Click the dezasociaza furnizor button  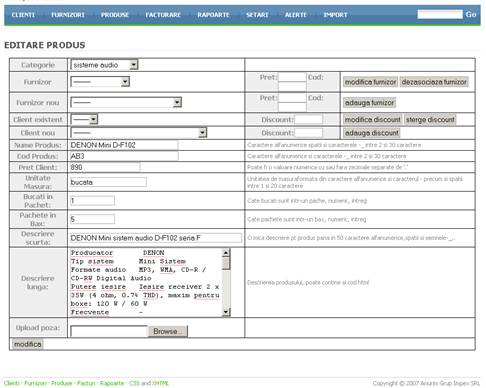434,82
